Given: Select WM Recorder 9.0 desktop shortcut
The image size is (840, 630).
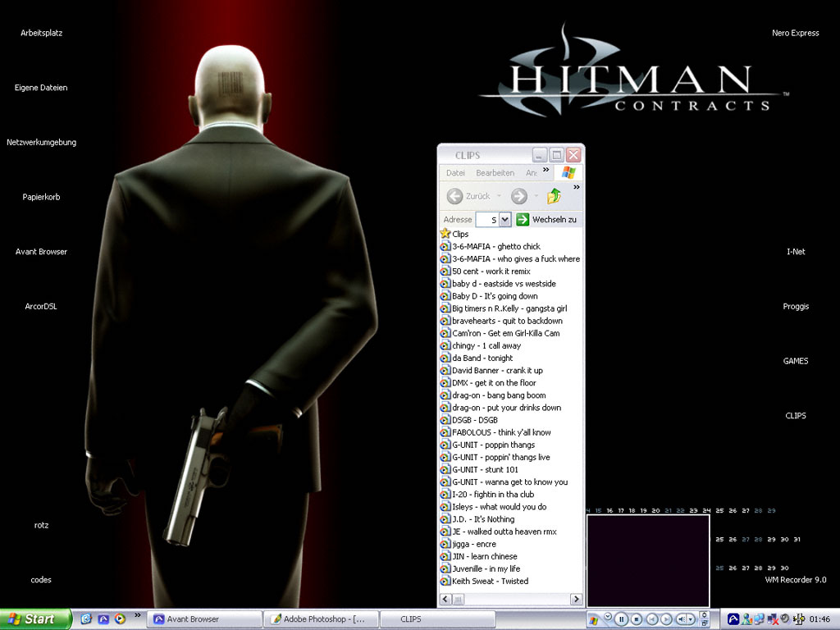Looking at the screenshot, I should pyautogui.click(x=796, y=580).
